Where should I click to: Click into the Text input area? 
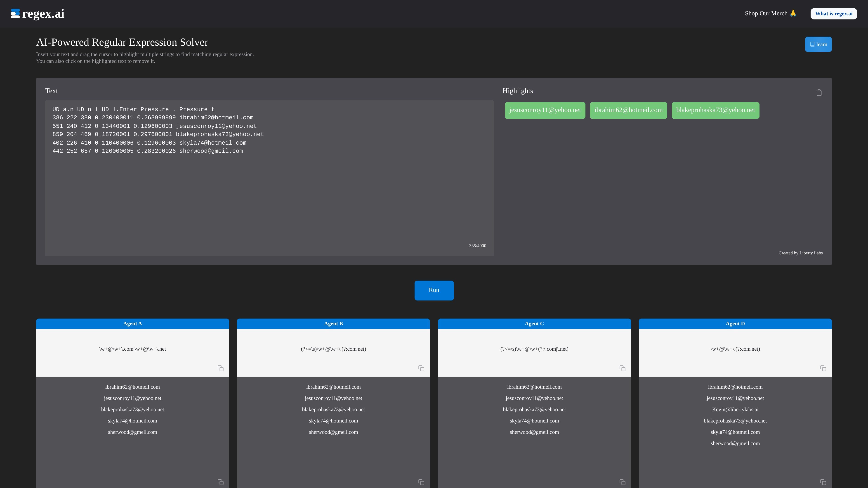click(x=269, y=178)
